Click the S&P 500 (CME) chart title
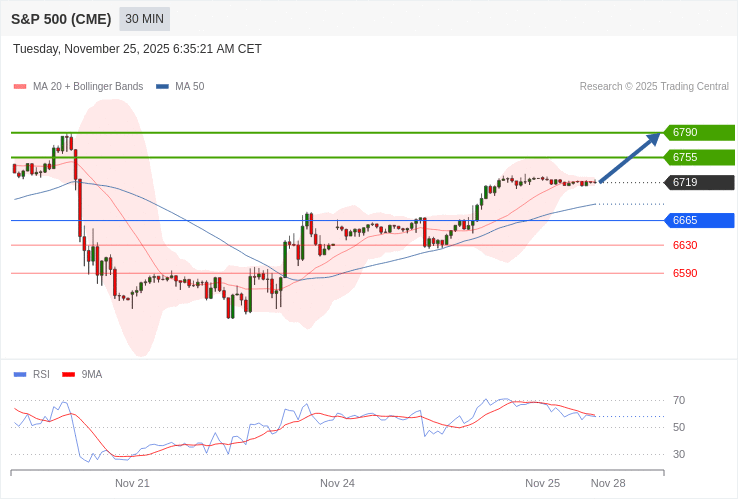This screenshot has height=500, width=738. tap(61, 19)
